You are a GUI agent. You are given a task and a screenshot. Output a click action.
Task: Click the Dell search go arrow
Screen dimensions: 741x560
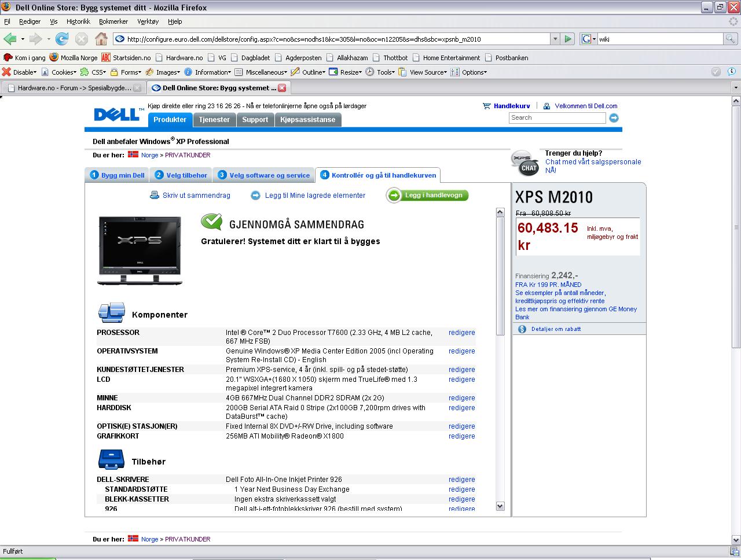614,118
